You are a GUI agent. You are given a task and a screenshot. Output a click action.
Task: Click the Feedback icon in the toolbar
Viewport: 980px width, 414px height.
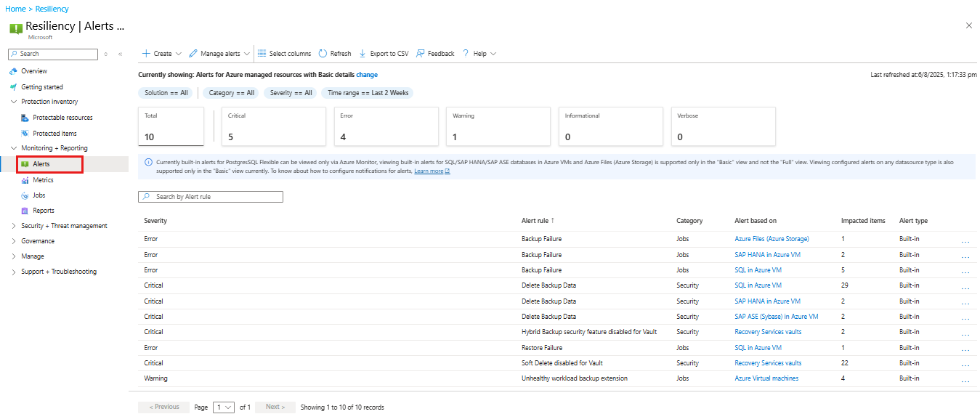pos(421,54)
